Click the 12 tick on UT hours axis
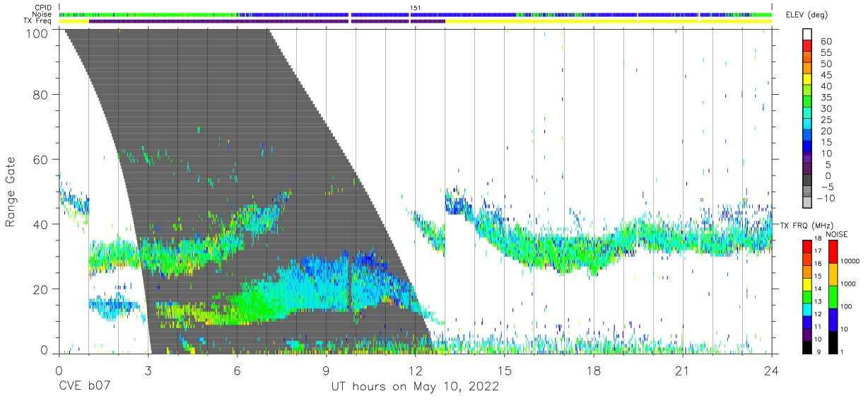This screenshot has height=401, width=868. point(416,370)
